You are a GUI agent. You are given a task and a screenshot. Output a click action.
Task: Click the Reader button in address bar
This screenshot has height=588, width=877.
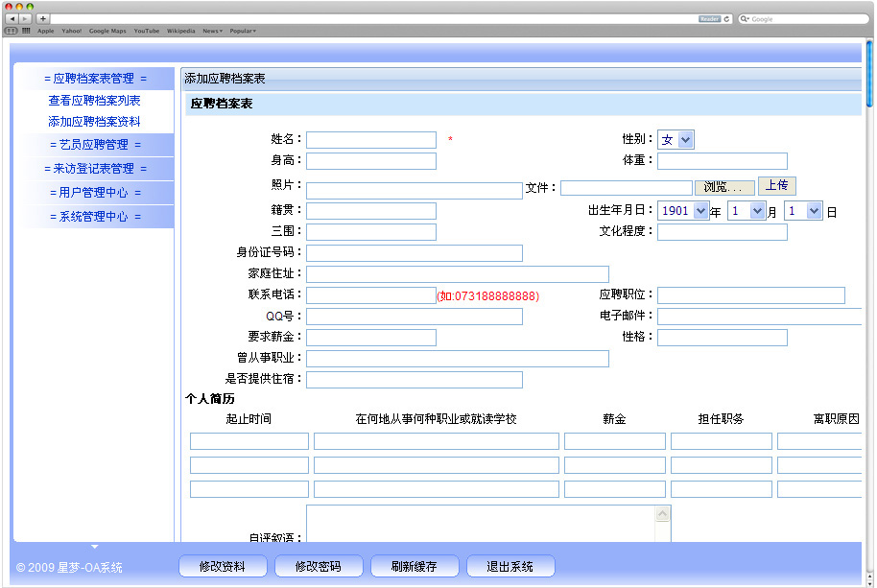point(709,18)
